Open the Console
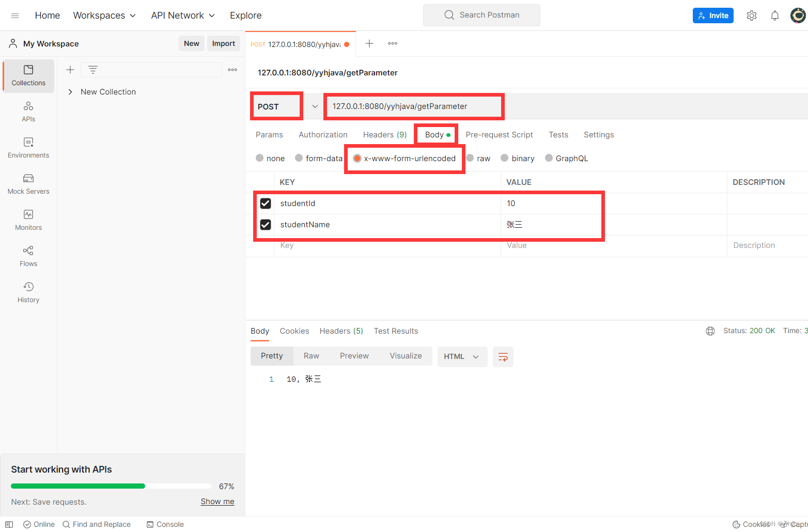 coord(165,524)
